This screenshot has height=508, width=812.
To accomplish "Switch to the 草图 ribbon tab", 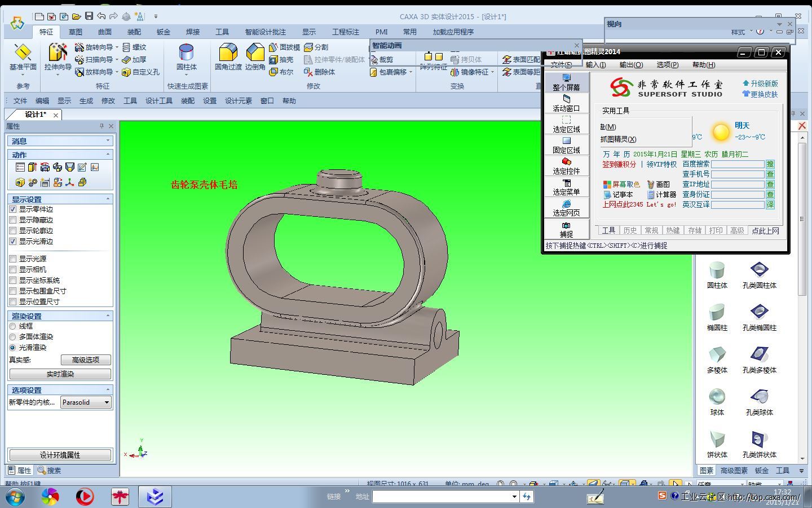I will tap(76, 32).
